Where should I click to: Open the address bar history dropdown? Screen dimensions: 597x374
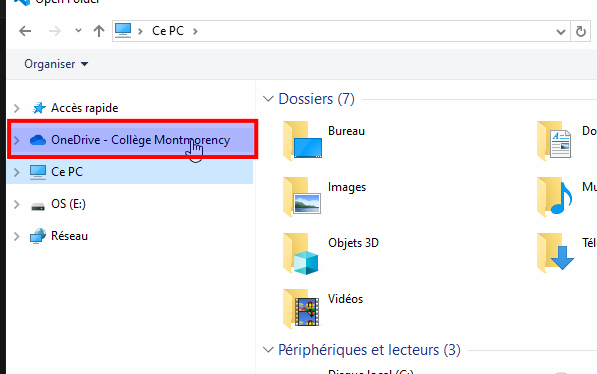point(560,32)
